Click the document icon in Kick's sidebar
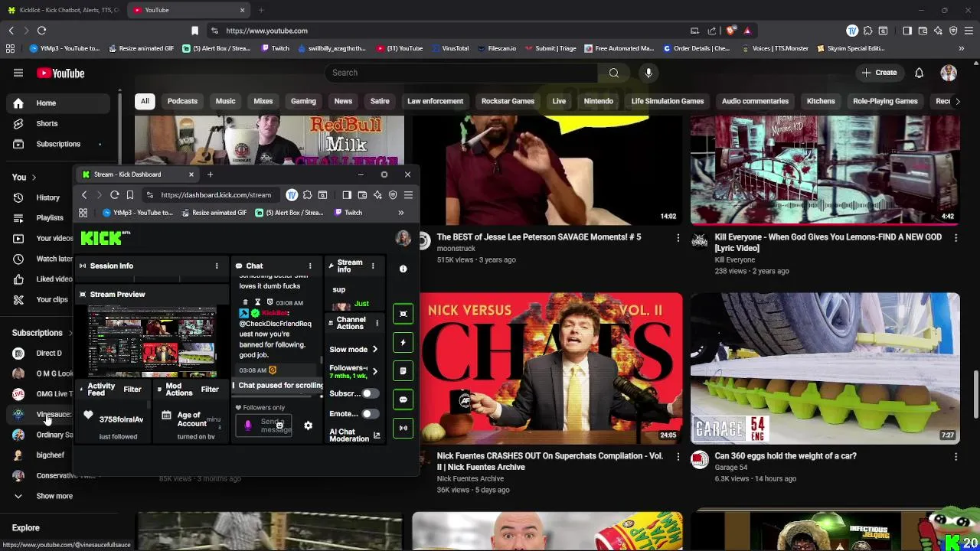The height and width of the screenshot is (551, 980). pyautogui.click(x=403, y=371)
